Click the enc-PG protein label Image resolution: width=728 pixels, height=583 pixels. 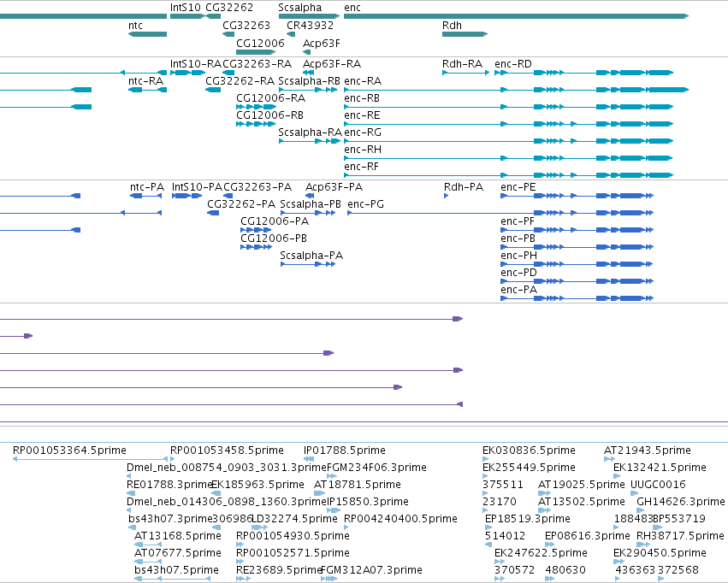click(365, 204)
